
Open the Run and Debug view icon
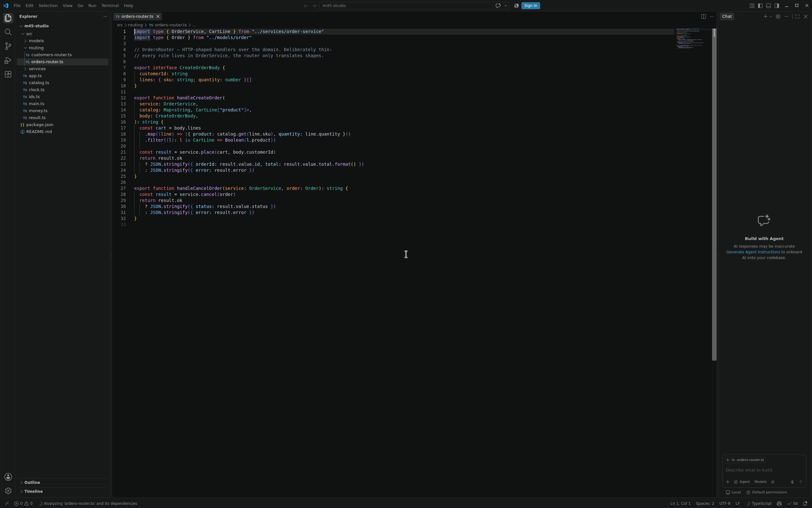click(x=8, y=60)
